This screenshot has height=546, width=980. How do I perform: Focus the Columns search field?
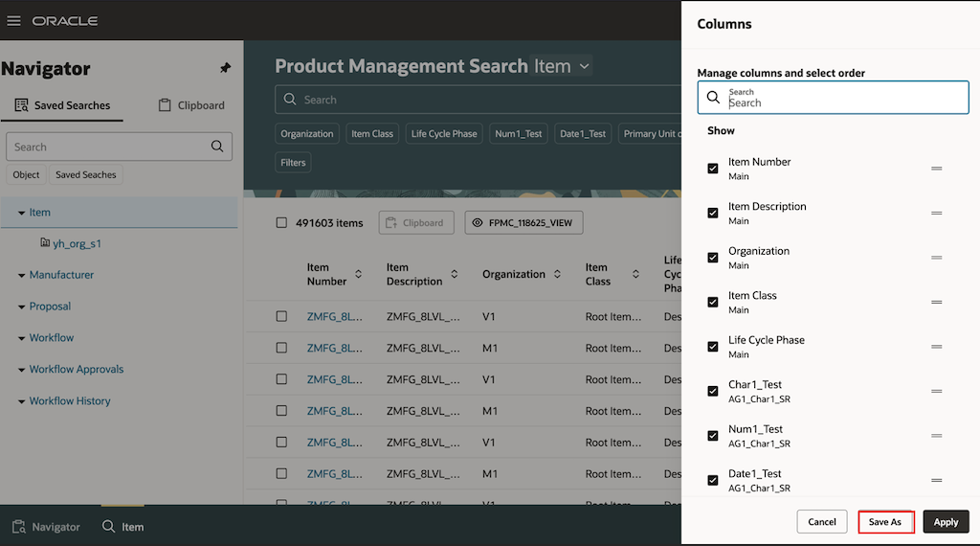834,97
